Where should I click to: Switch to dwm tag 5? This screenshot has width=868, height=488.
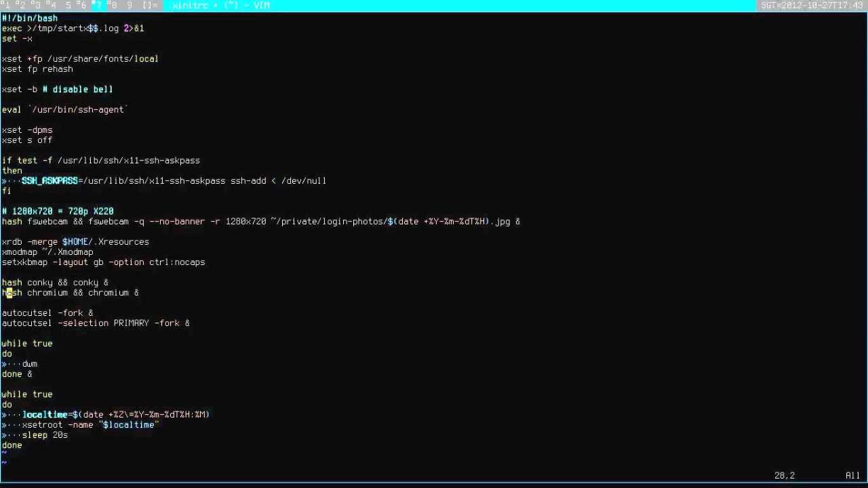click(68, 5)
